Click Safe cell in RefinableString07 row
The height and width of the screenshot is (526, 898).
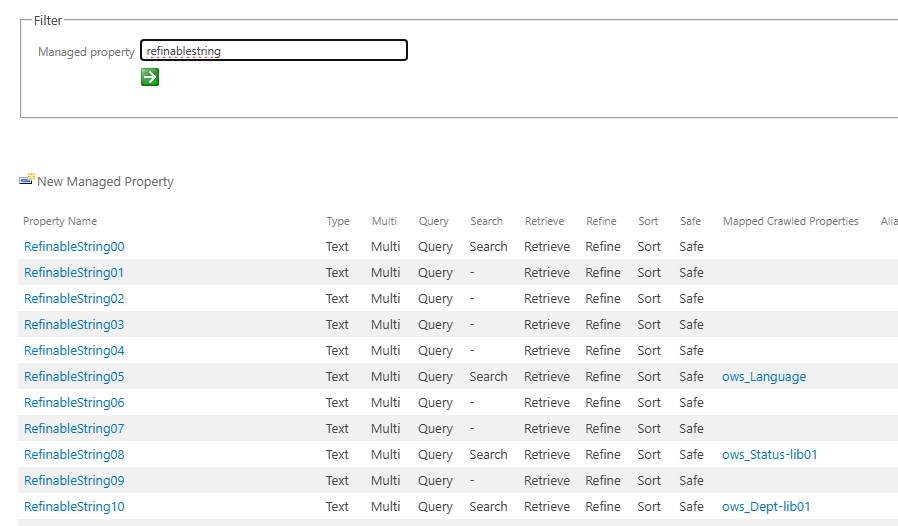[x=691, y=429]
